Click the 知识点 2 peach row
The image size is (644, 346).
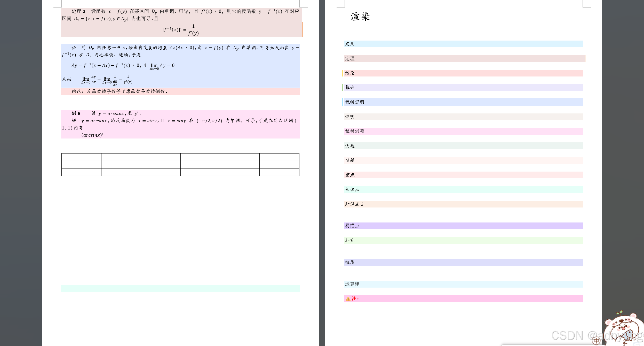pyautogui.click(x=463, y=204)
